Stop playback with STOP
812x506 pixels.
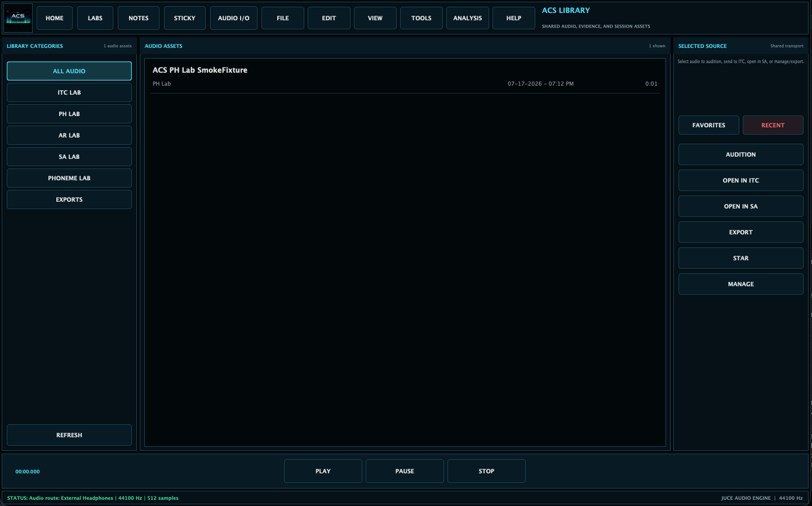(486, 471)
